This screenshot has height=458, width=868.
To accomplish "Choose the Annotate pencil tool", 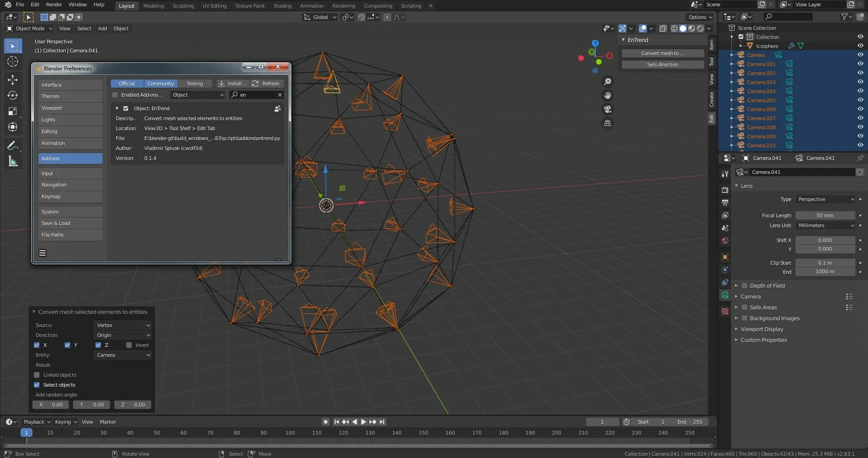I will (12, 145).
